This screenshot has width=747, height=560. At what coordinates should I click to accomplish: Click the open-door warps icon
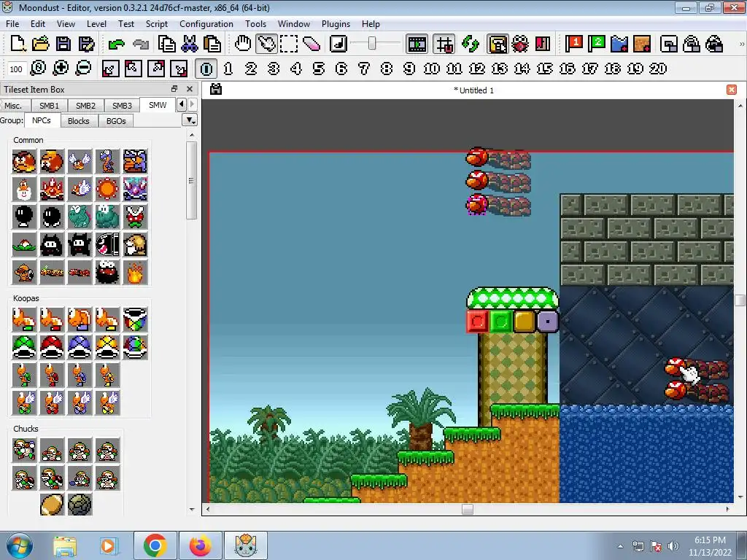(543, 44)
